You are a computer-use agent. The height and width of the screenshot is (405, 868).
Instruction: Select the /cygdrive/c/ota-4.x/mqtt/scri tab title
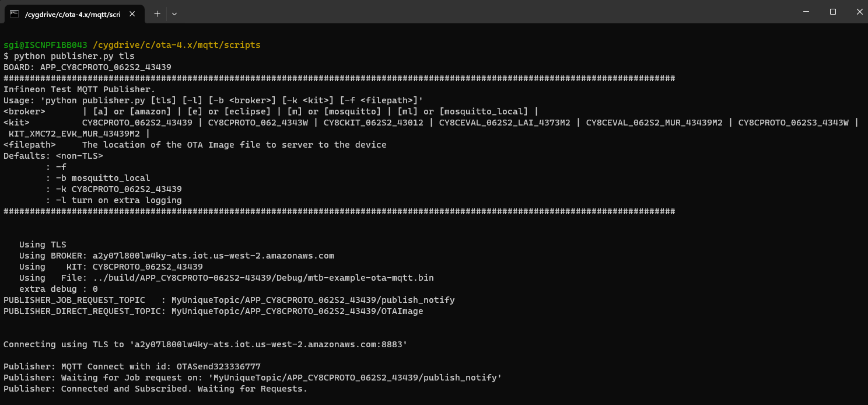[72, 13]
